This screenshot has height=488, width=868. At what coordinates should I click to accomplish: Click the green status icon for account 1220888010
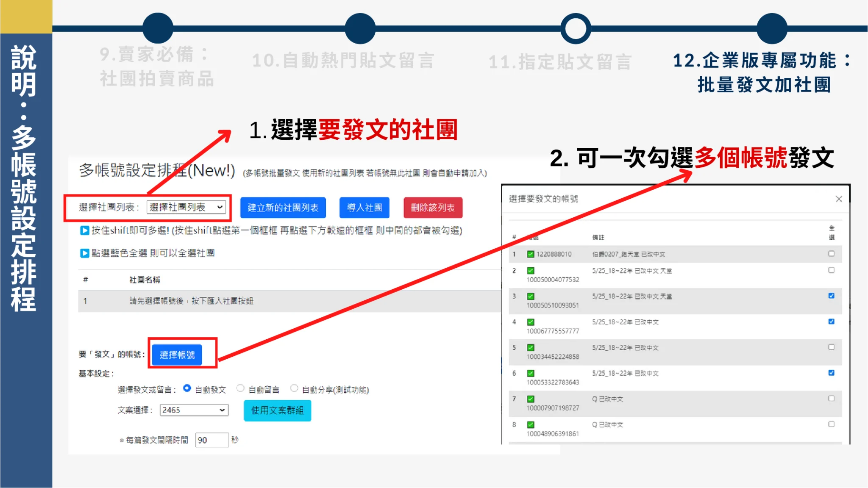click(531, 254)
